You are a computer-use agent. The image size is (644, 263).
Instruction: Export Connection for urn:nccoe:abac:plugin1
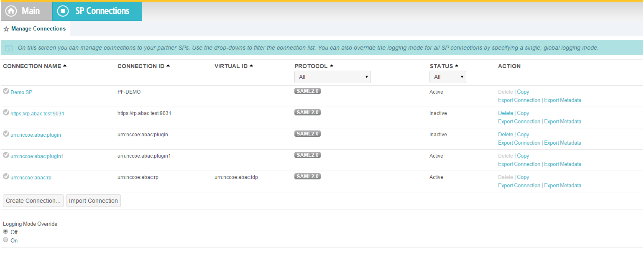click(519, 164)
